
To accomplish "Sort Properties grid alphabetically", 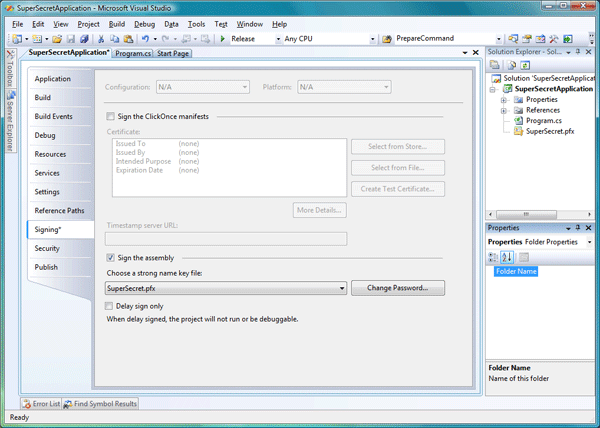I will (x=507, y=257).
